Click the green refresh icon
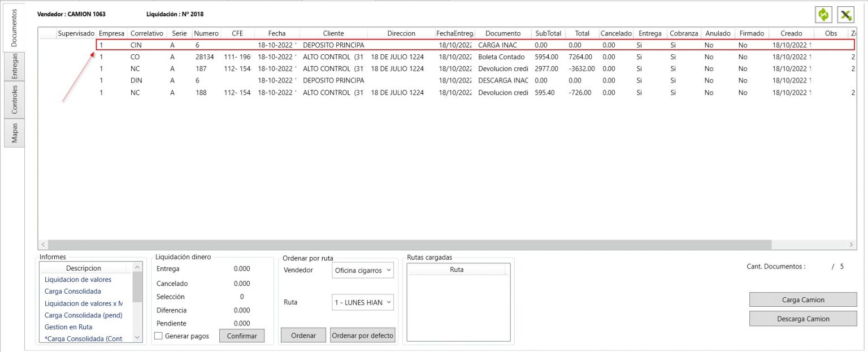The height and width of the screenshot is (352, 868). 824,14
